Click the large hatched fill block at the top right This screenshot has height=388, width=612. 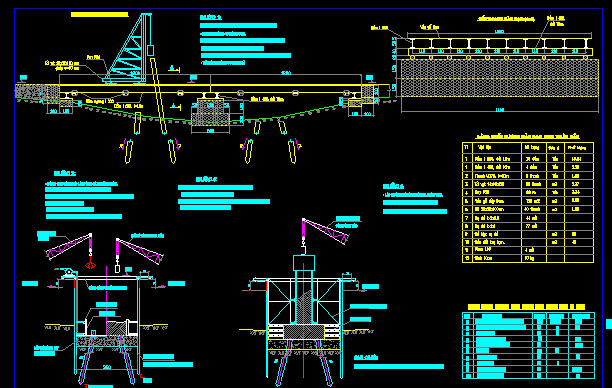tap(500, 78)
